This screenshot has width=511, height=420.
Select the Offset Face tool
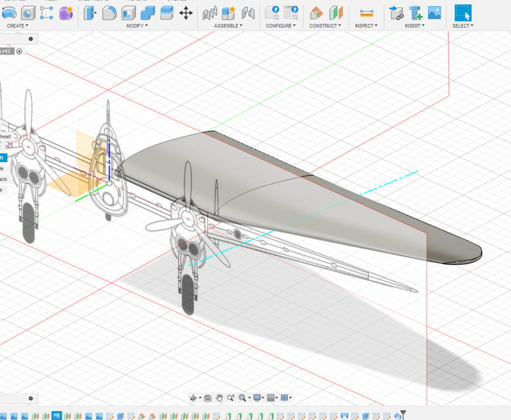click(167, 13)
